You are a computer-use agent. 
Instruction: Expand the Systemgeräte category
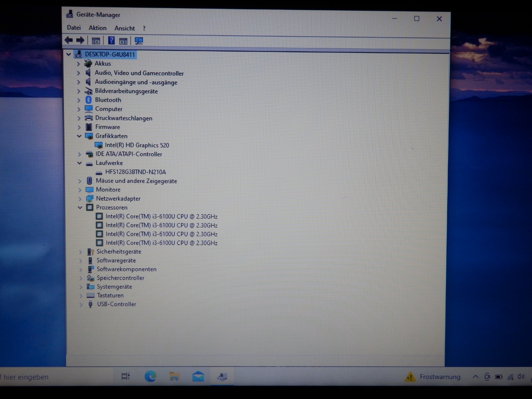[80, 287]
